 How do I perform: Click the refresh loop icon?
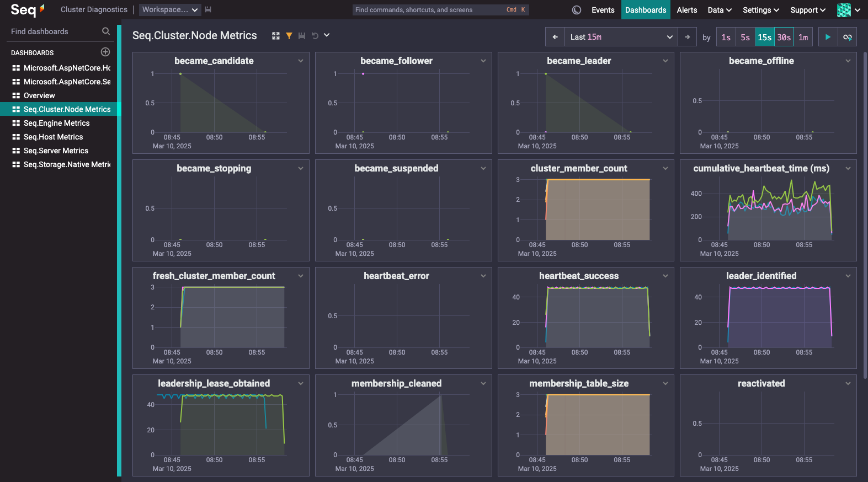tap(848, 37)
